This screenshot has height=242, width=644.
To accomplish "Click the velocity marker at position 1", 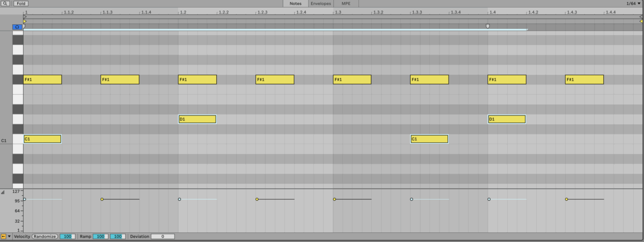I will click(x=25, y=200).
